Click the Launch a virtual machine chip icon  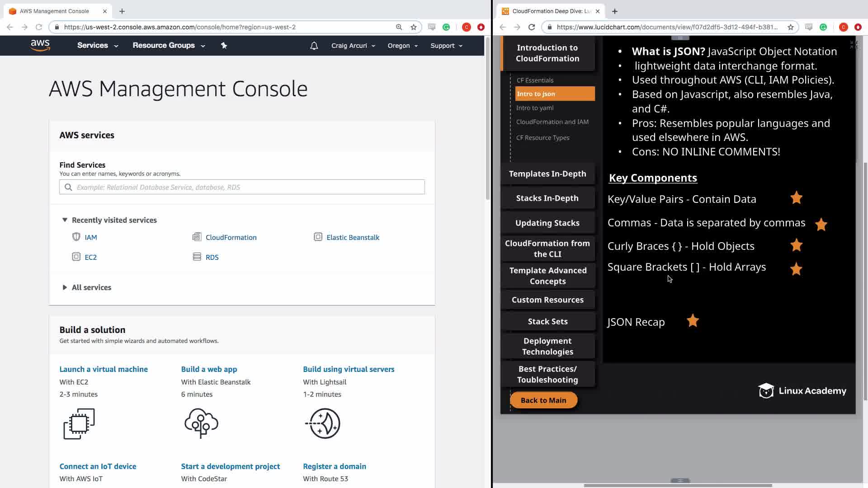click(79, 423)
